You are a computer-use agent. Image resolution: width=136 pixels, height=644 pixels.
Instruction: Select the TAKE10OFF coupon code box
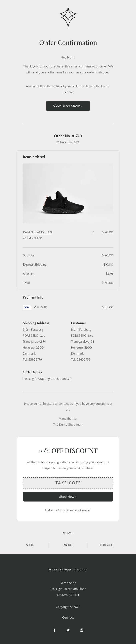click(68, 483)
